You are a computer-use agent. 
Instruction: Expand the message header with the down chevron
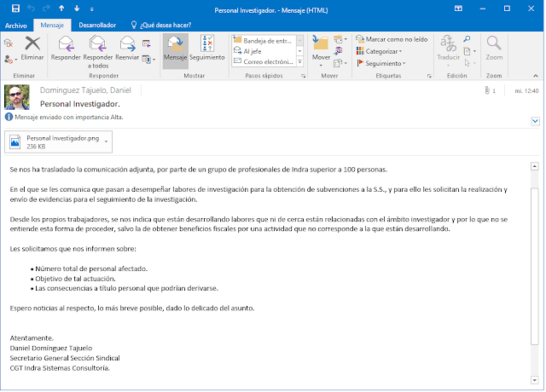coord(535,121)
